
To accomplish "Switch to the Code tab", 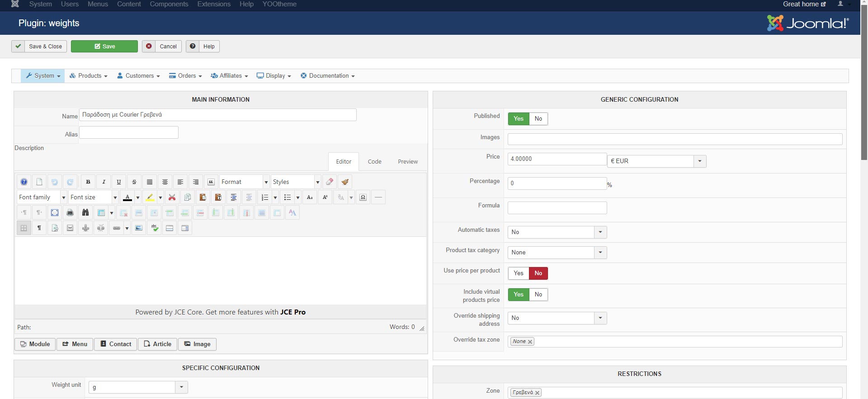I will point(375,162).
